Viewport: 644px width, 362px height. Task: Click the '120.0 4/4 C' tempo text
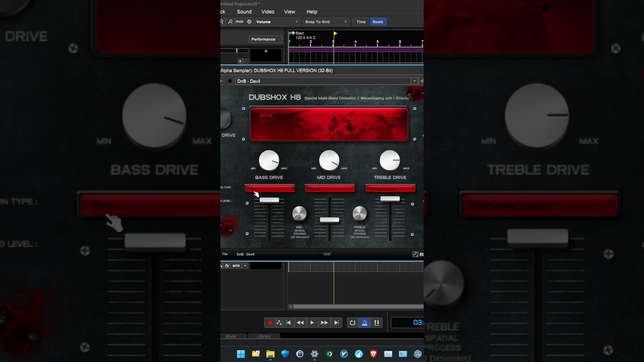click(306, 38)
